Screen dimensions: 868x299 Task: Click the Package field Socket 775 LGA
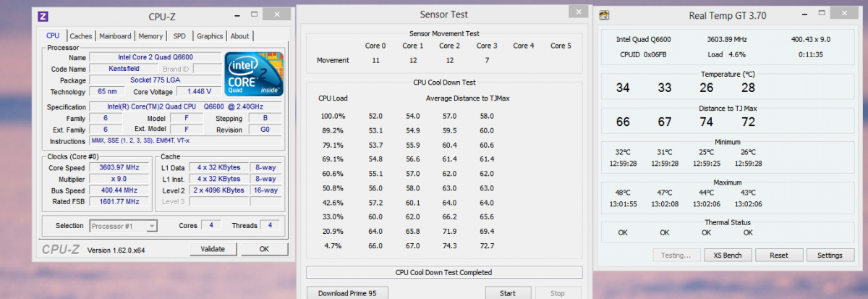click(x=156, y=80)
